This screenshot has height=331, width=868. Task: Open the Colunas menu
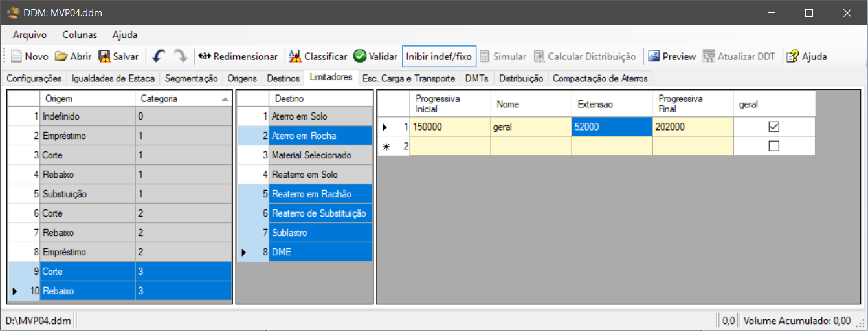point(80,35)
